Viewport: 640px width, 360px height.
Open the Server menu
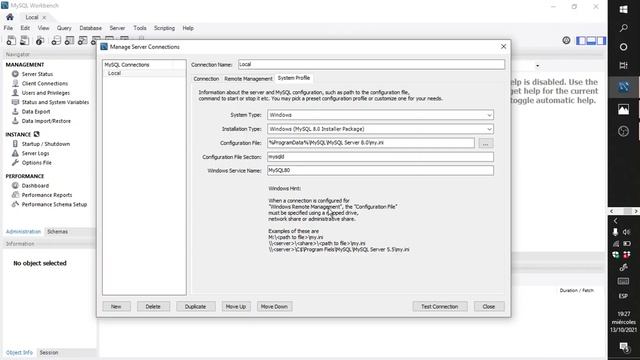click(117, 28)
